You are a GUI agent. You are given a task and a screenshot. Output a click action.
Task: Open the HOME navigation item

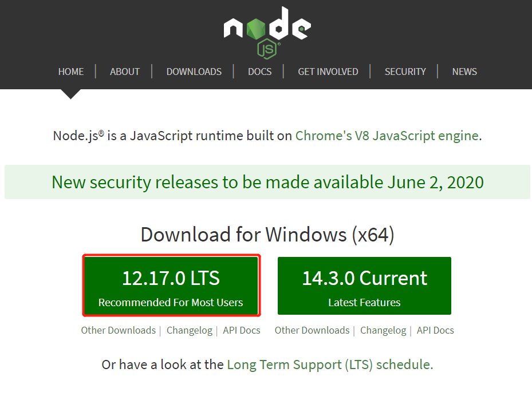coord(71,72)
